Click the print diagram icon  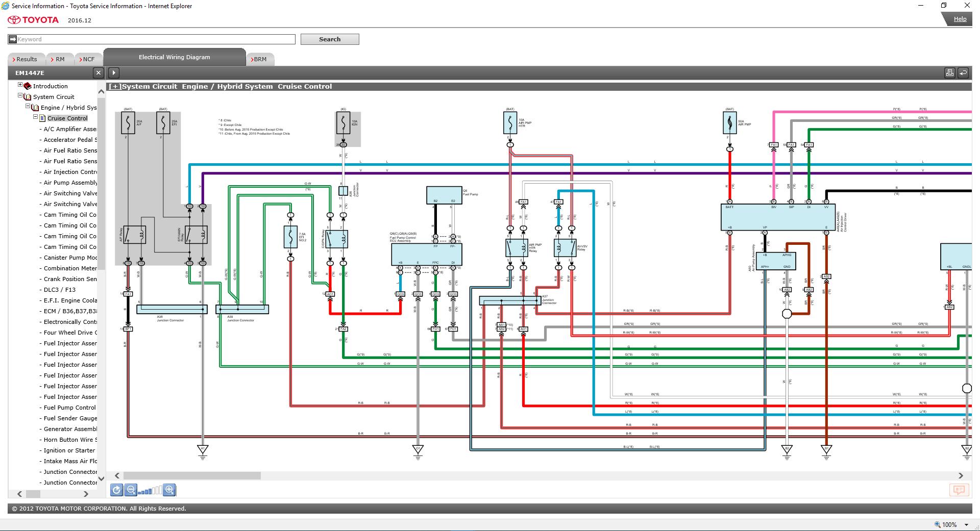tap(949, 73)
